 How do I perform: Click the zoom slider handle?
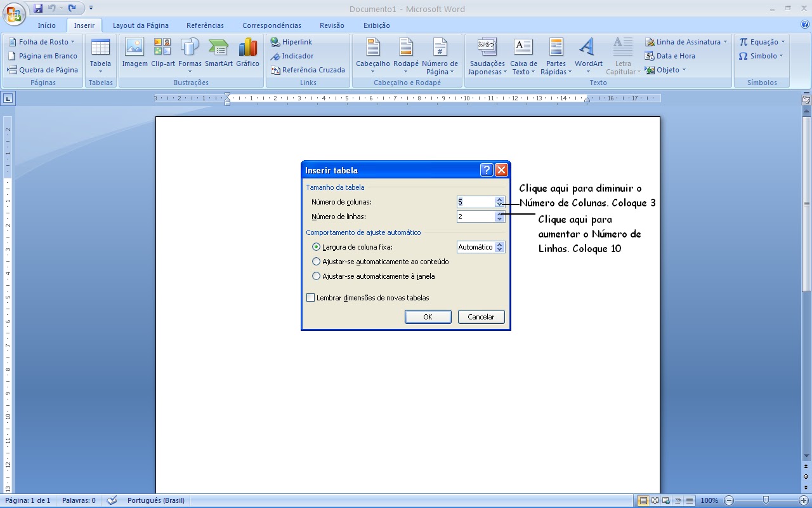pos(766,500)
